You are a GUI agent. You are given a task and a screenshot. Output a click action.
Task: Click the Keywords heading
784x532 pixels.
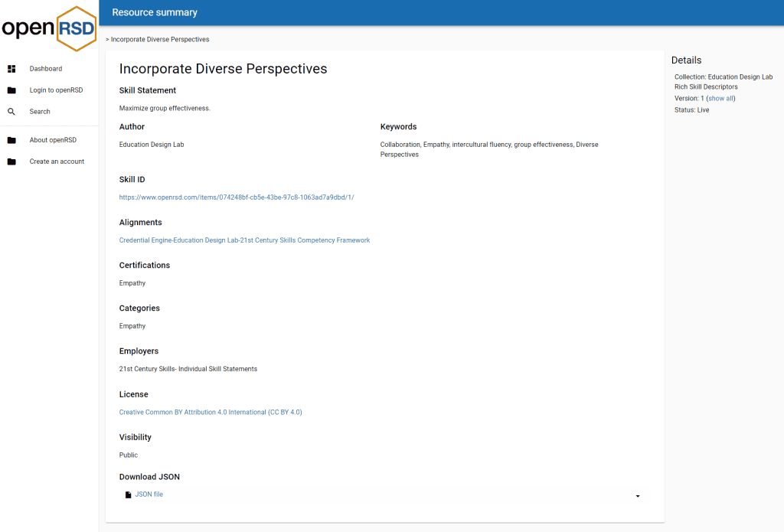coord(398,127)
